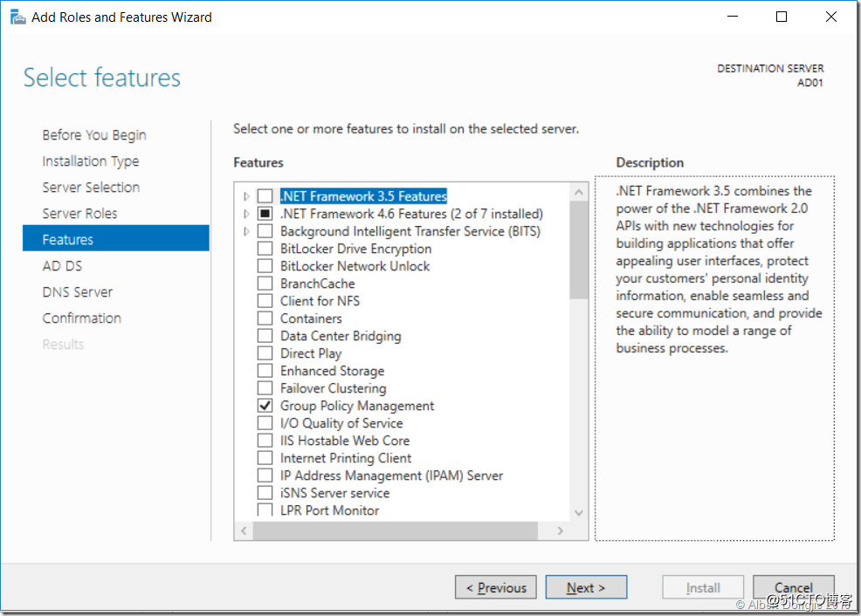
Task: Enable the Containers feature checkbox
Action: [x=265, y=318]
